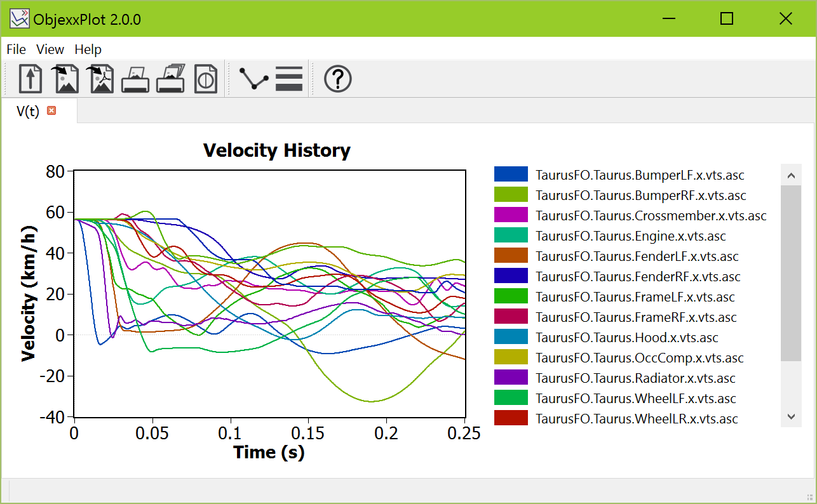Click the Help question mark icon
817x504 pixels.
pyautogui.click(x=337, y=79)
